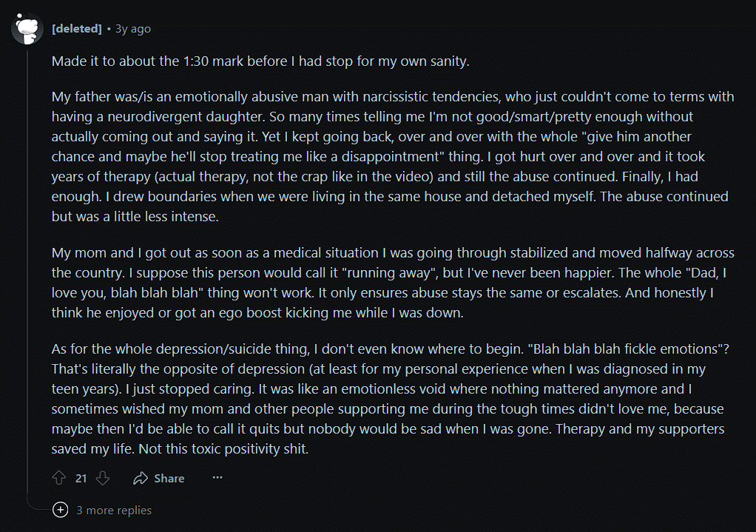Click the "1:30" time mention in the comment
Screen dimensions: 756x532
pyautogui.click(x=197, y=61)
